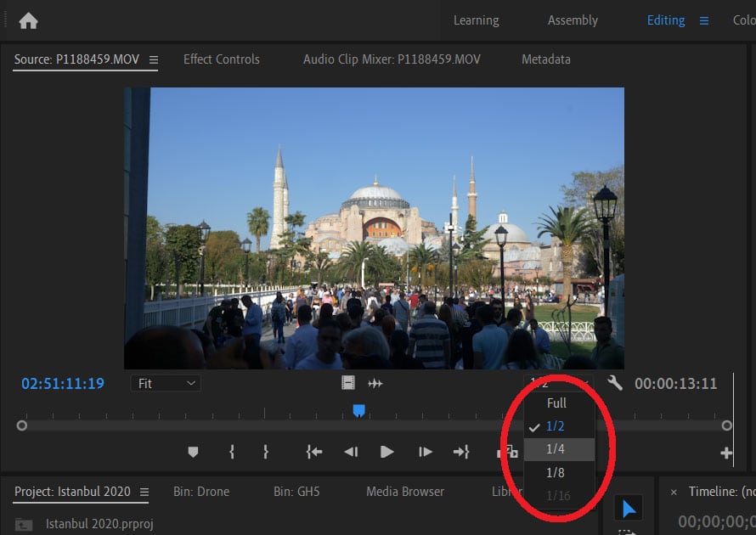Image resolution: width=756 pixels, height=535 pixels.
Task: Open the Learning workspace
Action: [476, 20]
